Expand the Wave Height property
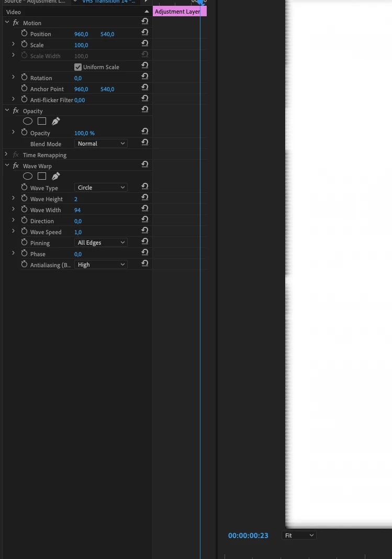 [x=13, y=198]
